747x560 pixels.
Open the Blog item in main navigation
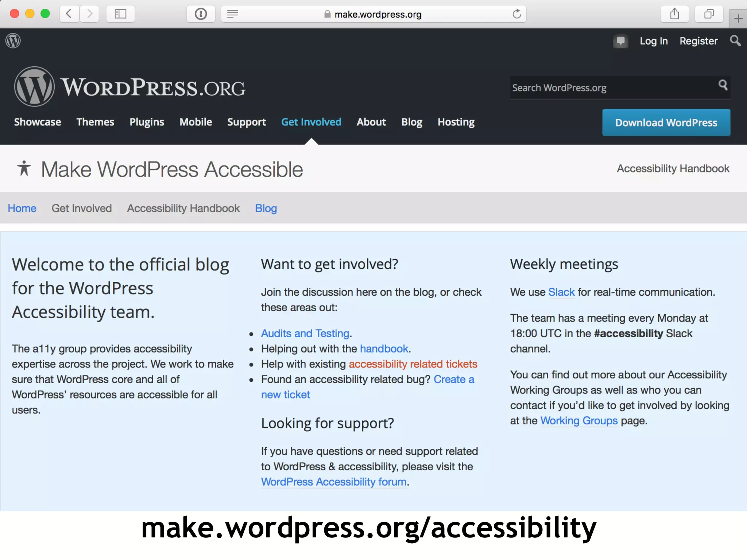(x=412, y=122)
